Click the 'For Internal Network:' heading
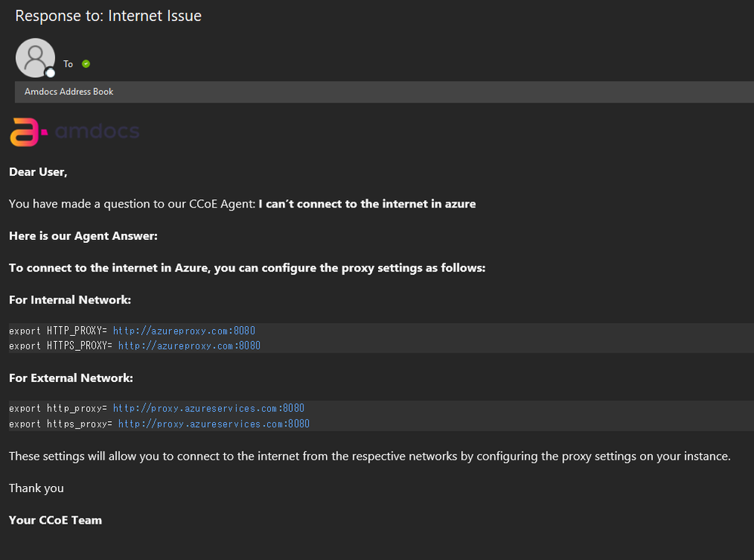Image resolution: width=754 pixels, height=560 pixels. (70, 300)
